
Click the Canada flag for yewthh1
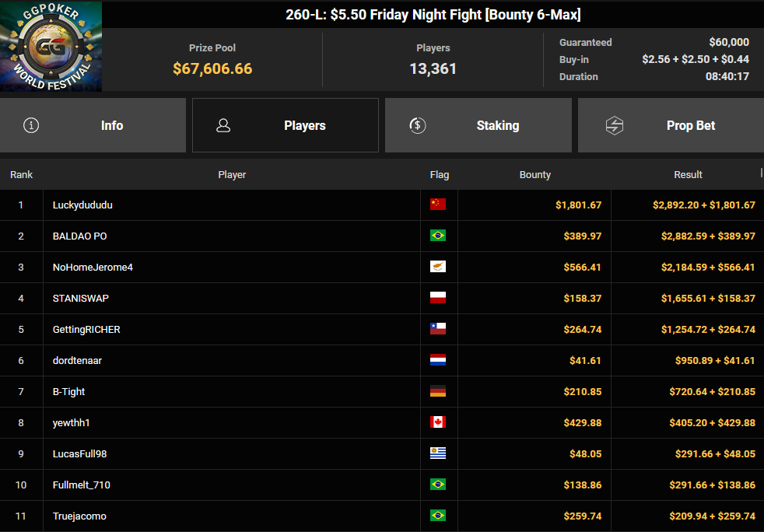(438, 422)
